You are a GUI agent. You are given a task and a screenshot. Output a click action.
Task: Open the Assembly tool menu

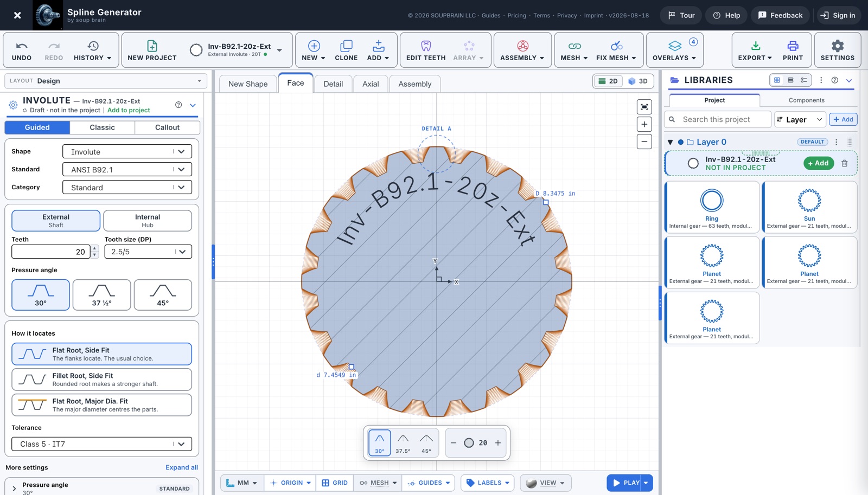click(522, 50)
